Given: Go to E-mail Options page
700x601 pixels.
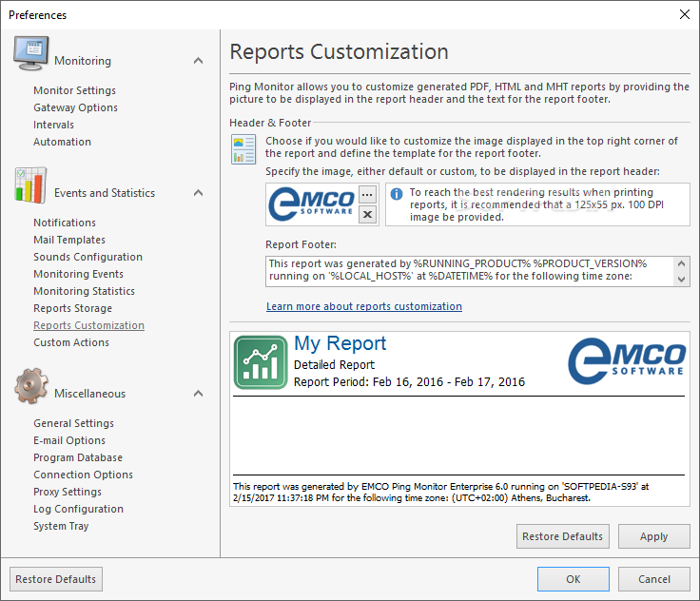Looking at the screenshot, I should [69, 440].
